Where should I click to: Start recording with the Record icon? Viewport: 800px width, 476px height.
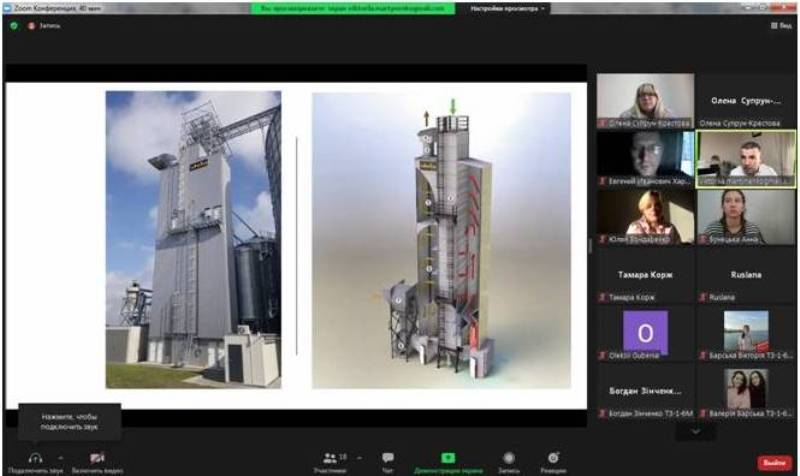[509, 457]
